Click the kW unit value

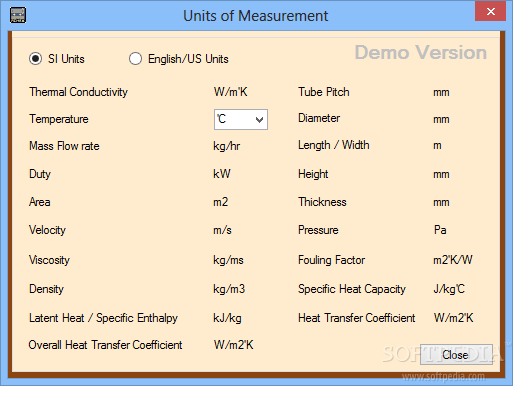[222, 174]
